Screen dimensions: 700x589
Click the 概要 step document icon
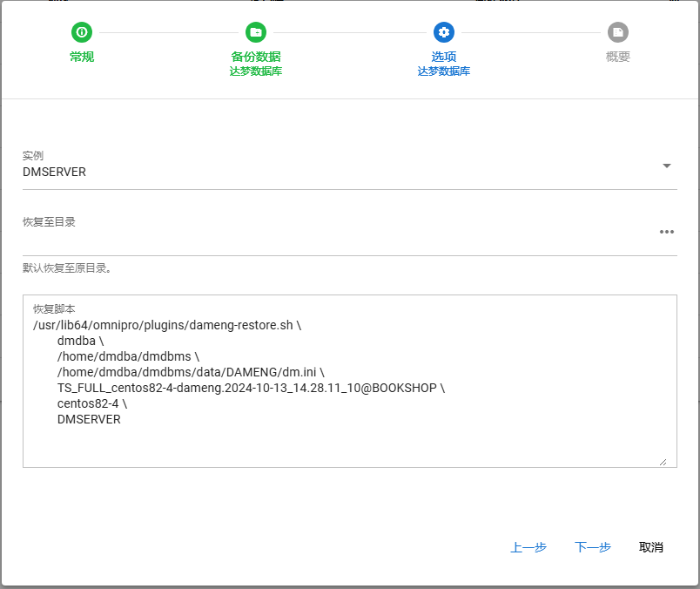618,32
